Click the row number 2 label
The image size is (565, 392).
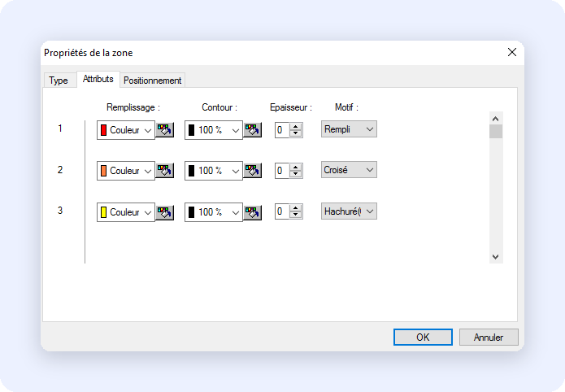point(60,170)
